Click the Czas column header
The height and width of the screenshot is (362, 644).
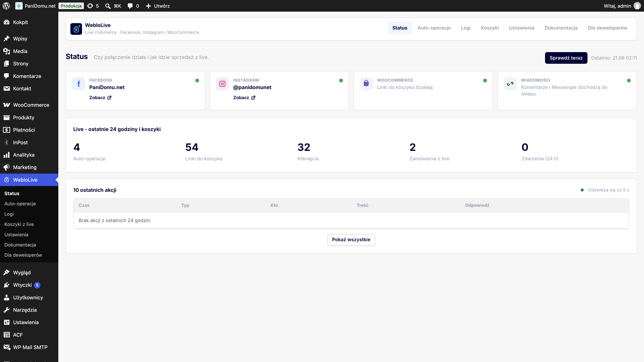84,205
